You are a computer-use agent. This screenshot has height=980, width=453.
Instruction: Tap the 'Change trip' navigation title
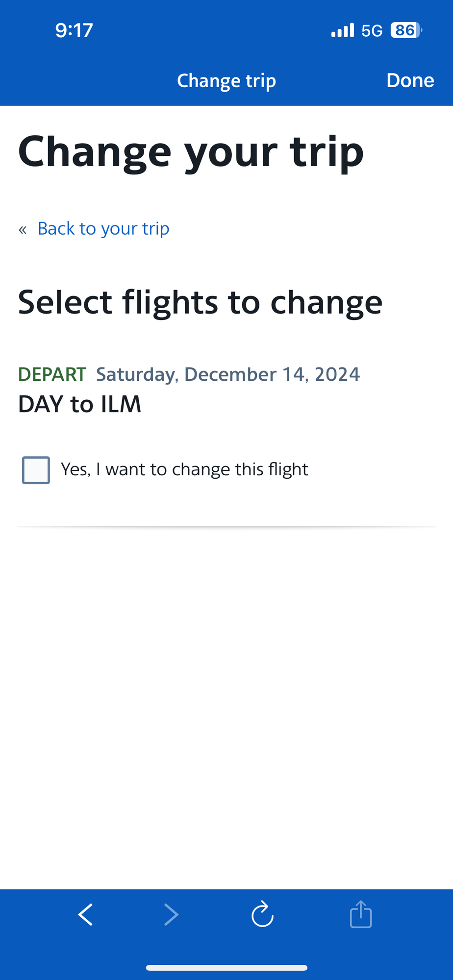pos(226,81)
